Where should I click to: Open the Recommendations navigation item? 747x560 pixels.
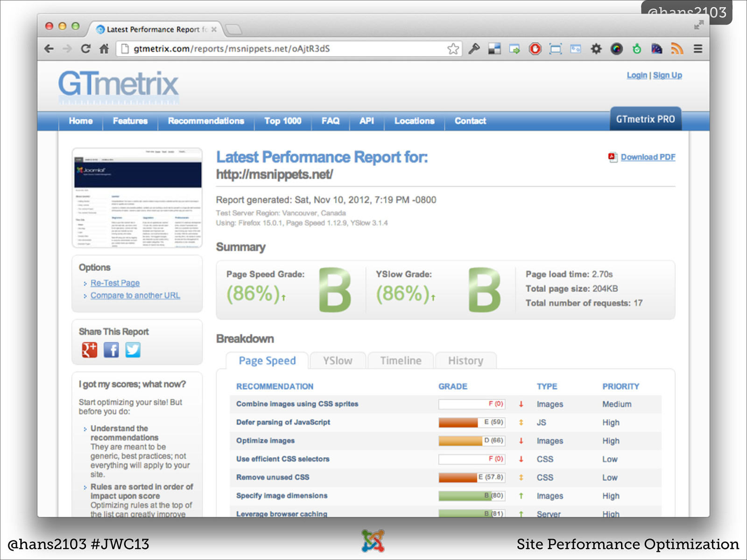[x=206, y=121]
